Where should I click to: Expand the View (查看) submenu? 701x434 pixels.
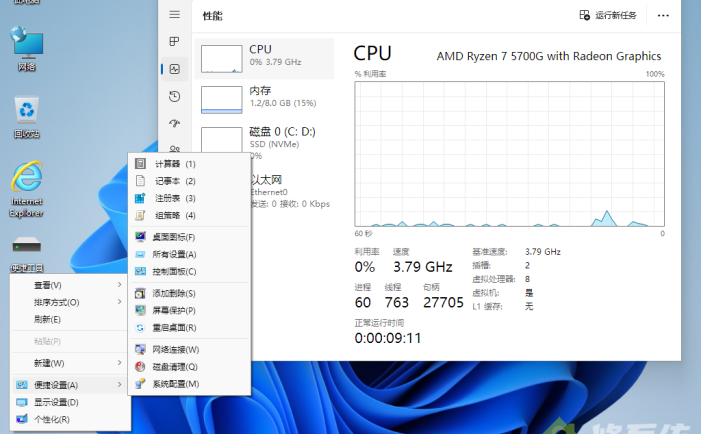point(70,285)
